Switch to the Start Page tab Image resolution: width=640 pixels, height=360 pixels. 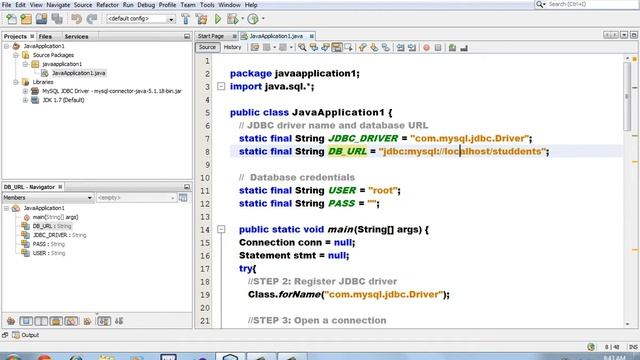[211, 36]
